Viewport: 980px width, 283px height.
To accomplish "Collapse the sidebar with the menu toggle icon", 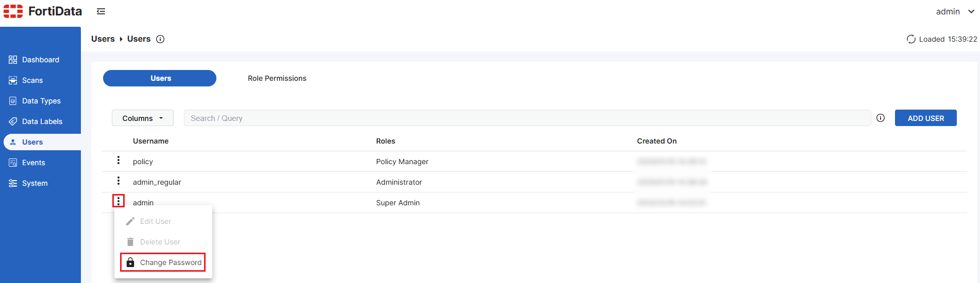I will pyautogui.click(x=101, y=11).
